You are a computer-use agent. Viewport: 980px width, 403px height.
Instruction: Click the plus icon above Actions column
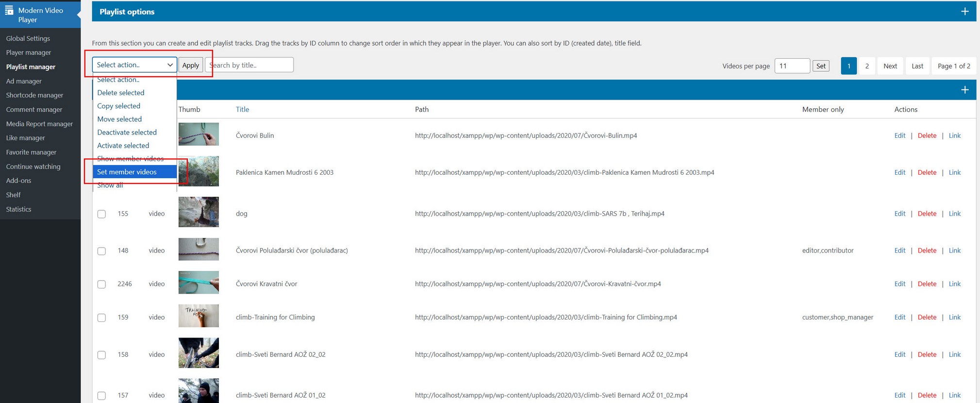click(x=964, y=90)
